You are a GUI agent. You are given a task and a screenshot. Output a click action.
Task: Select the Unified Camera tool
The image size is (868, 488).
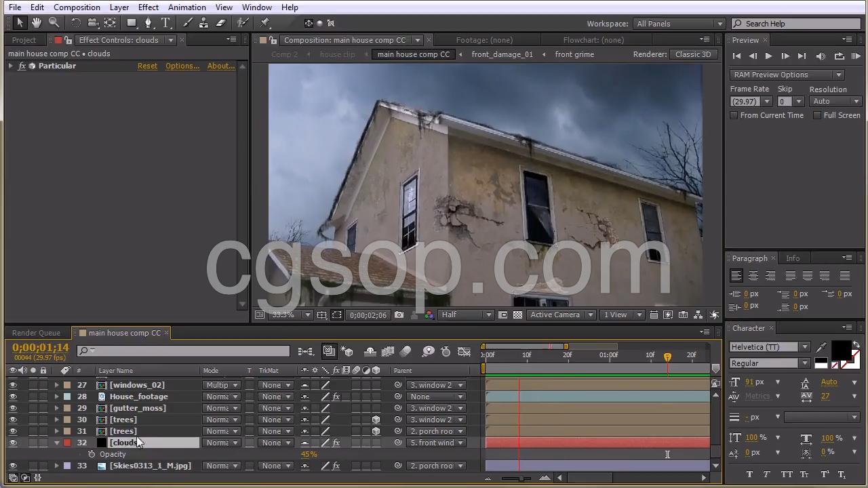(93, 23)
